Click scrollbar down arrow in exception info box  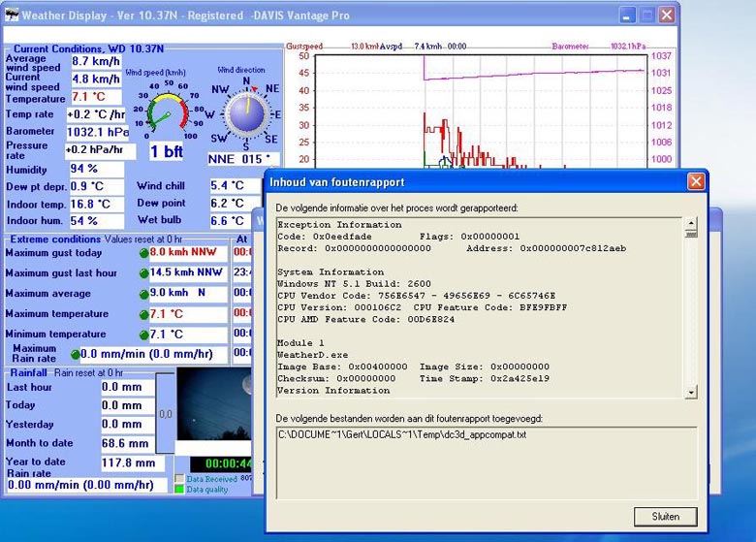[691, 392]
